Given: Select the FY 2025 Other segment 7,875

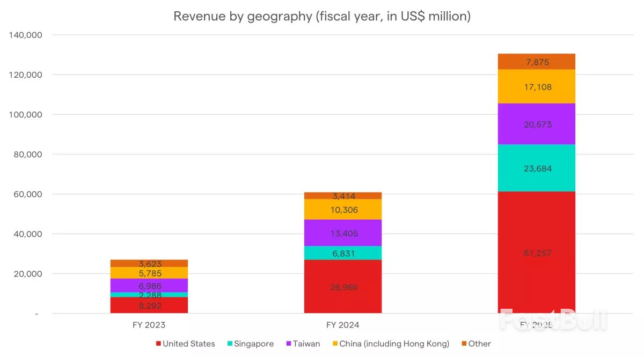Looking at the screenshot, I should click(x=536, y=62).
